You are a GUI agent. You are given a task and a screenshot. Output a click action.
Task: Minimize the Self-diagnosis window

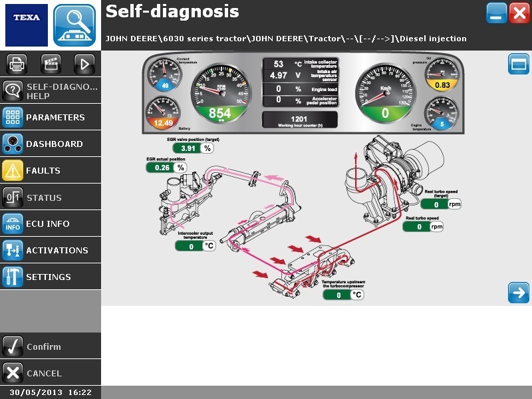[x=496, y=13]
